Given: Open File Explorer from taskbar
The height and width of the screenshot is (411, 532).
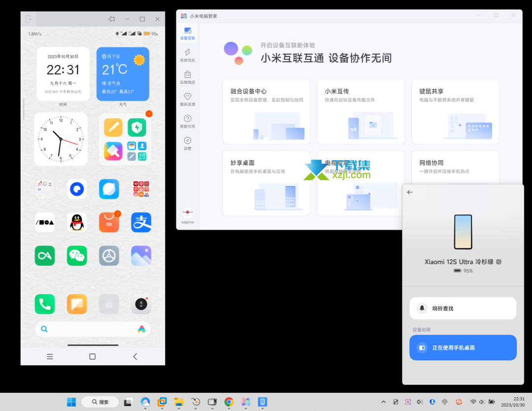Looking at the screenshot, I should (178, 402).
